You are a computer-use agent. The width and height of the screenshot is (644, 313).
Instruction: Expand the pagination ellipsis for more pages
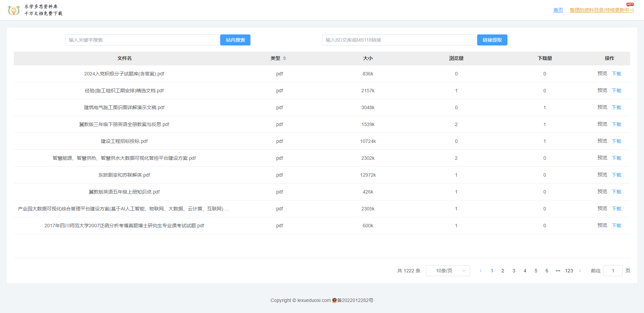tap(558, 271)
